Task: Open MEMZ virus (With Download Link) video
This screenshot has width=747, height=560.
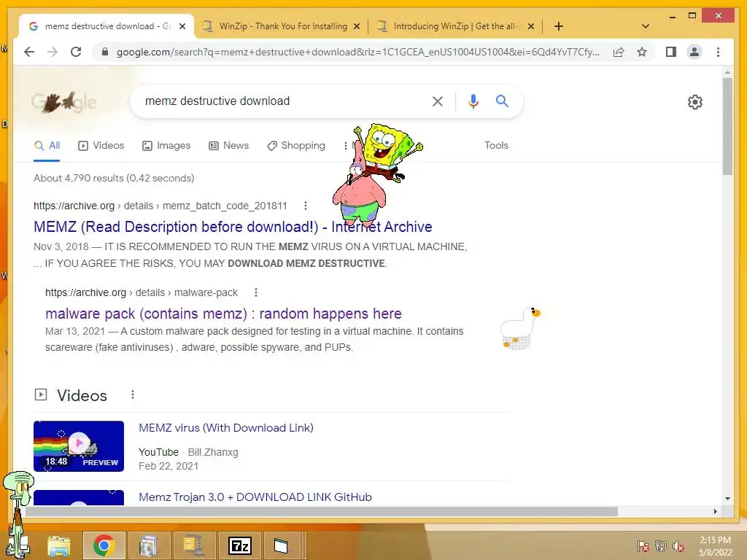Action: tap(226, 427)
